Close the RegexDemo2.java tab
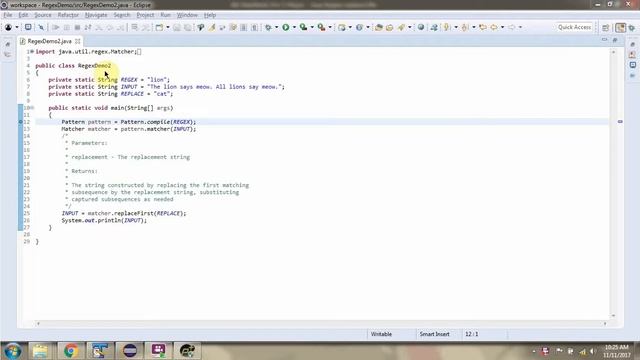The height and width of the screenshot is (360, 640). pyautogui.click(x=78, y=41)
